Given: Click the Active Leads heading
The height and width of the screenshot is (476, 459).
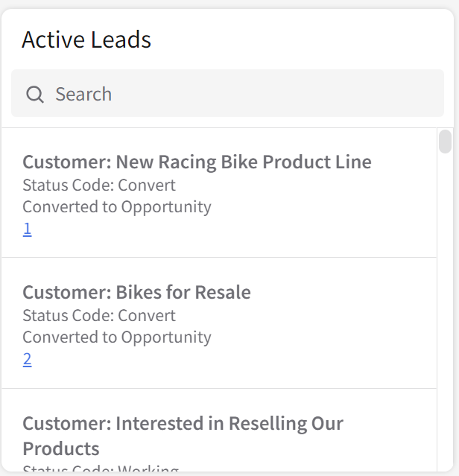Looking at the screenshot, I should [86, 39].
